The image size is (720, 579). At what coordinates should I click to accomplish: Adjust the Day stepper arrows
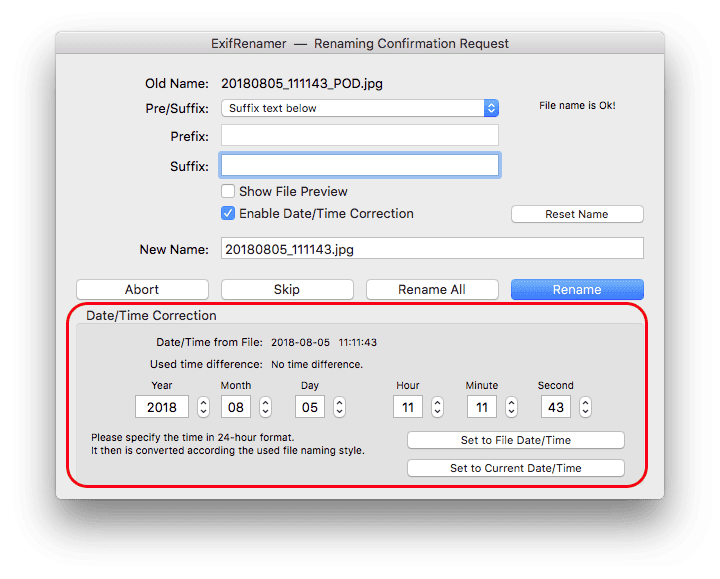tap(339, 407)
